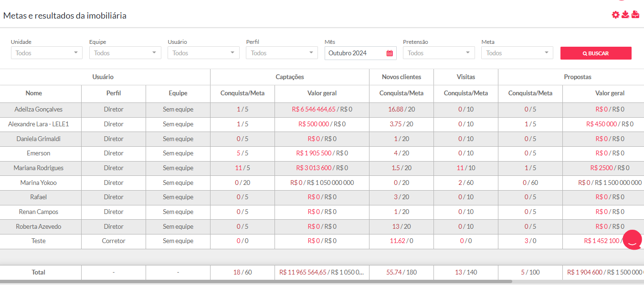Click the value 5 / 5 in Emerson's row
644x285 pixels.
point(243,153)
